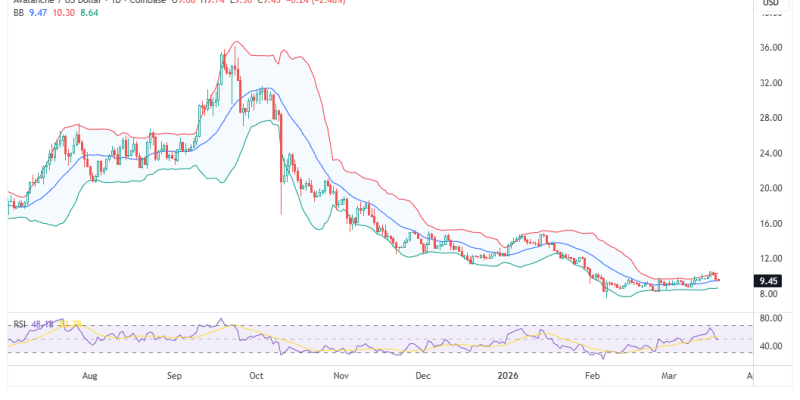
Task: Click the 12.00 price axis label
Action: click(x=770, y=259)
